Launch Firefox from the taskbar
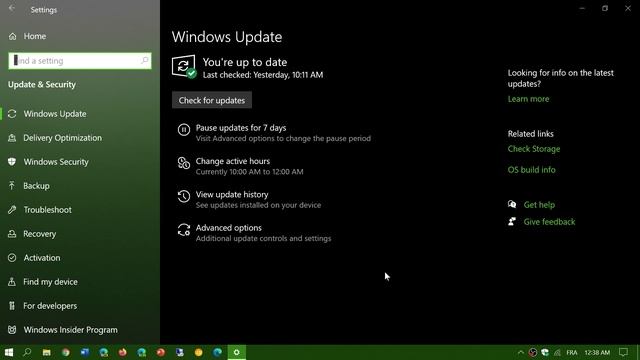 122,352
